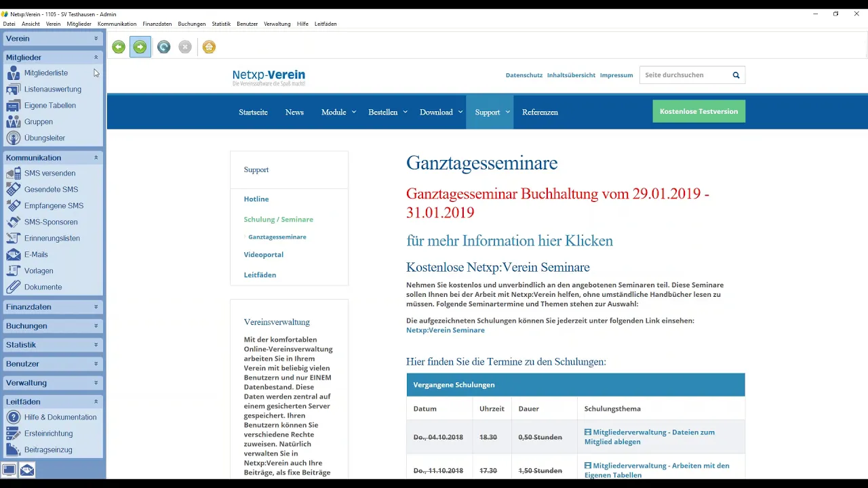Screen dimensions: 868x488
Task: Expand the Statistik sidebar section
Action: 53,345
